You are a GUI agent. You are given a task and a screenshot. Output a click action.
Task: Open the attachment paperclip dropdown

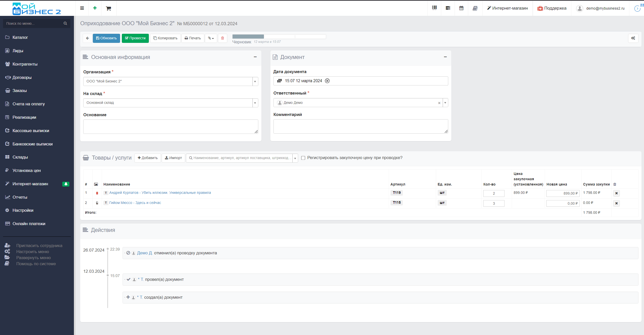(211, 38)
